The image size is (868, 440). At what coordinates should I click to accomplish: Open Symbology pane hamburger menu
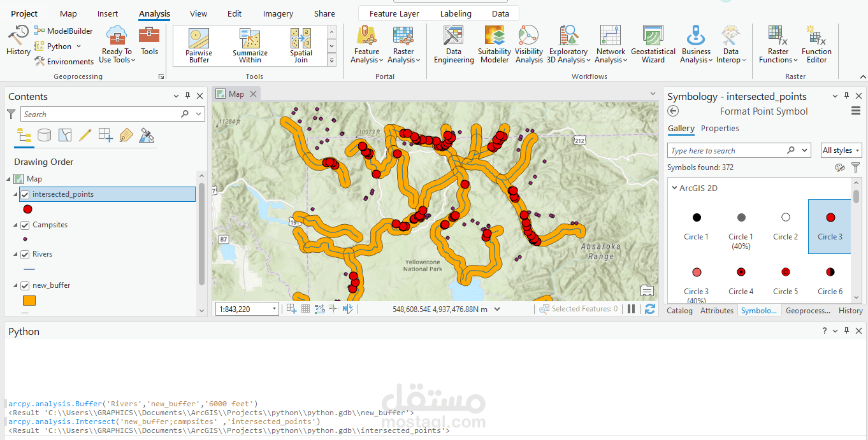point(856,111)
